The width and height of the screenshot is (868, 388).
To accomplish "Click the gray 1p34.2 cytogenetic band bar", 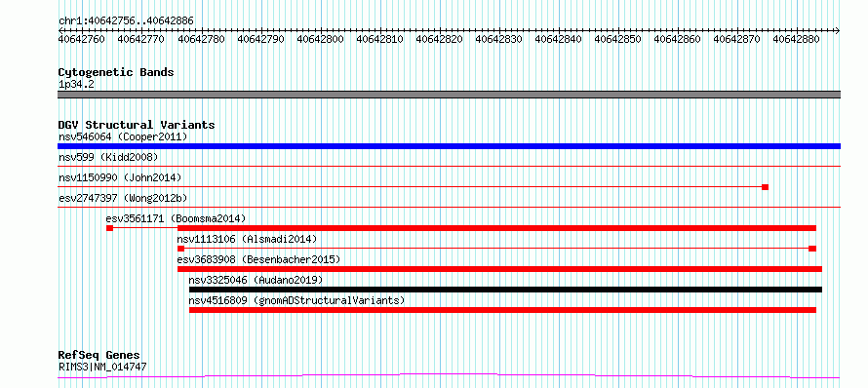I will [x=449, y=95].
